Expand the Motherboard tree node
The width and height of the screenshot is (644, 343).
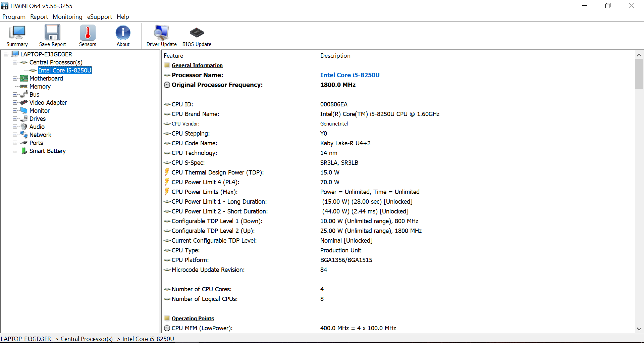[15, 78]
